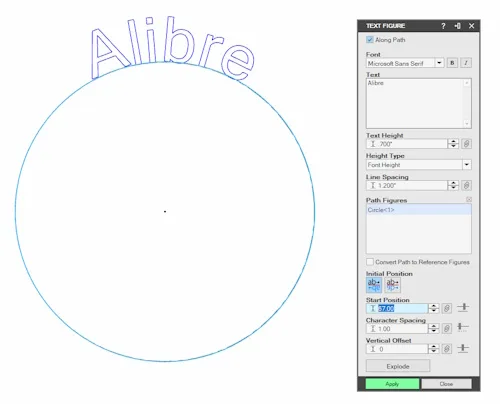Screen dimensions: 500x404
Task: Open the Microsoft Sans Serif font dropdown
Action: click(439, 63)
